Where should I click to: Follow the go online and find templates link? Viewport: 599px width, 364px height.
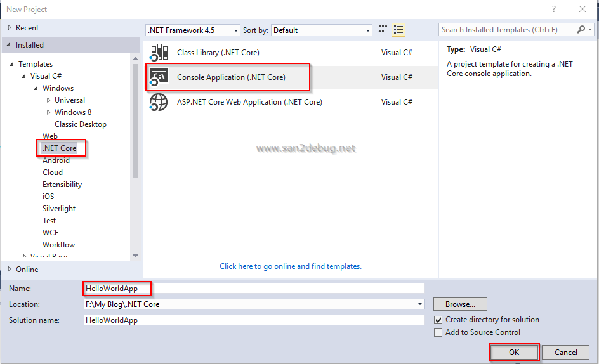coord(291,266)
